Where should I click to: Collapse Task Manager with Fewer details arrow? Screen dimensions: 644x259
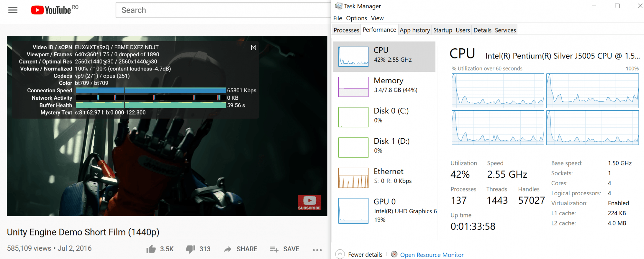[340, 254]
